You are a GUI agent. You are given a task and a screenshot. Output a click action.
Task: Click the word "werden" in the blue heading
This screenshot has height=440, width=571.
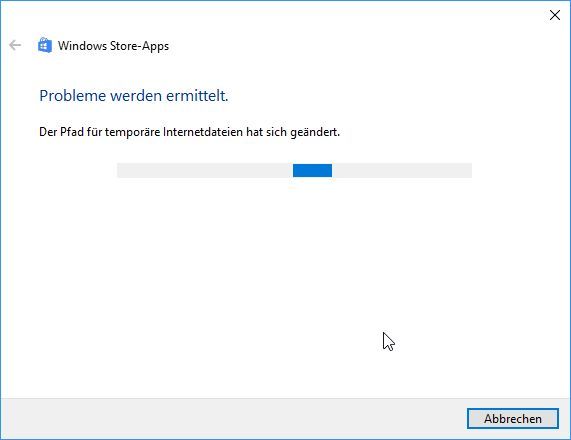pos(136,96)
